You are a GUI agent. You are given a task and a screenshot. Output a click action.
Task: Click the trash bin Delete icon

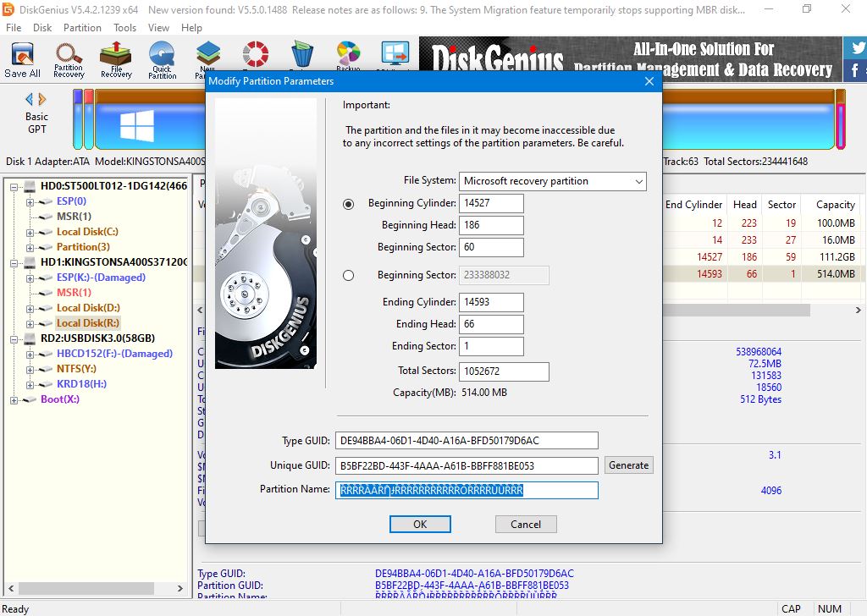[x=302, y=55]
